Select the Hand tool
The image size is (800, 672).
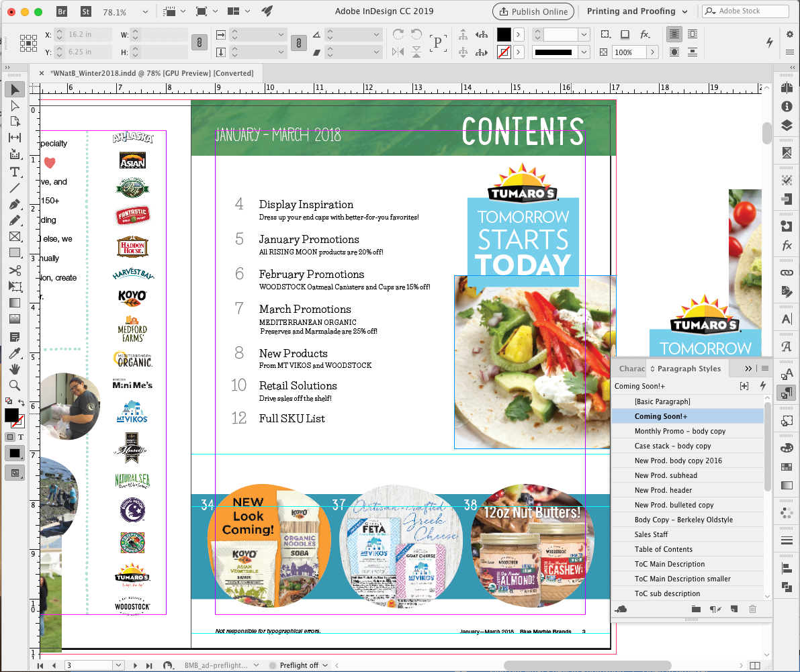[15, 369]
